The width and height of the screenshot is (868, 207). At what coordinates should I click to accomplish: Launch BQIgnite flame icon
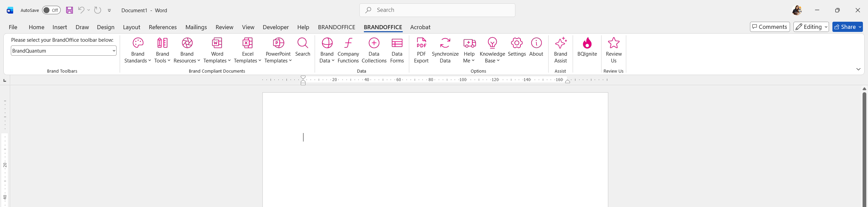587,43
